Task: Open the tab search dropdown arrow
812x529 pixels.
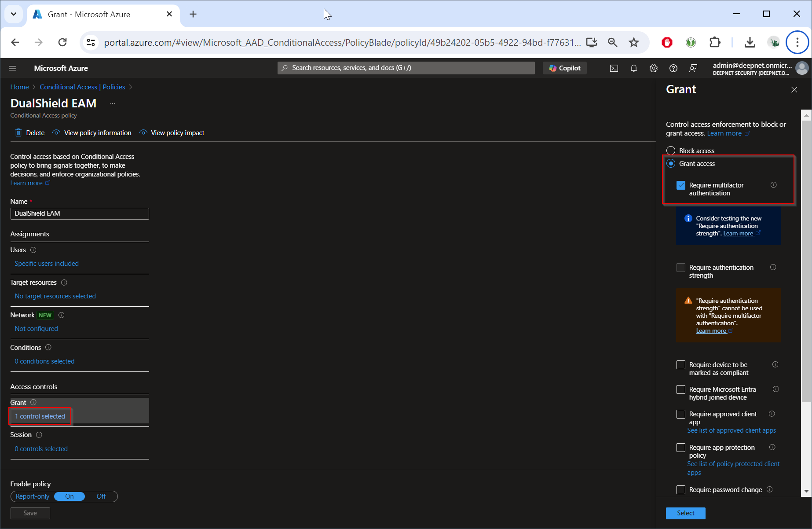Action: (14, 14)
